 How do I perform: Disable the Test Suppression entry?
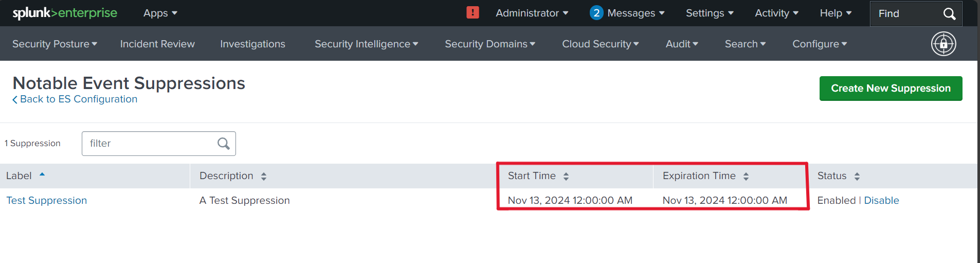pyautogui.click(x=881, y=201)
